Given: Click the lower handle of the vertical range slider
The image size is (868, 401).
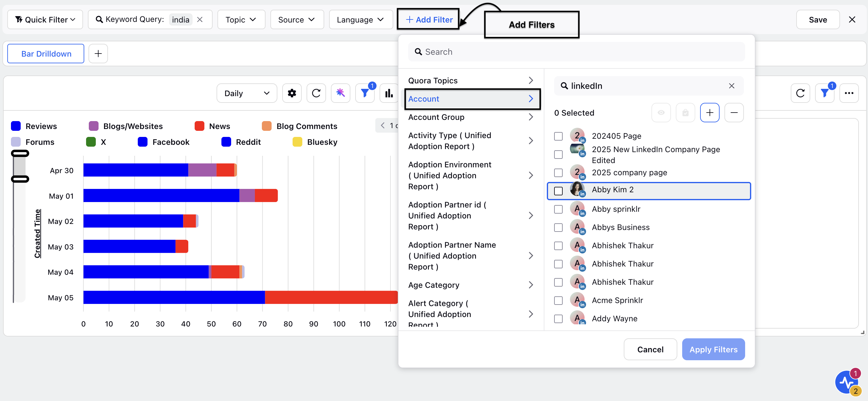Looking at the screenshot, I should (x=20, y=179).
